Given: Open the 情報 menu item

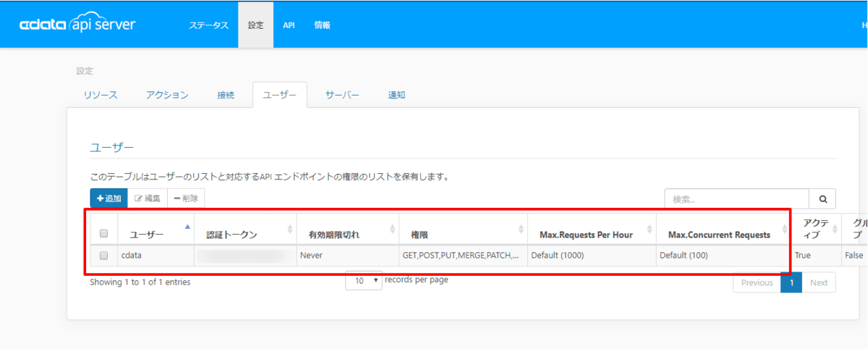Looking at the screenshot, I should (322, 25).
